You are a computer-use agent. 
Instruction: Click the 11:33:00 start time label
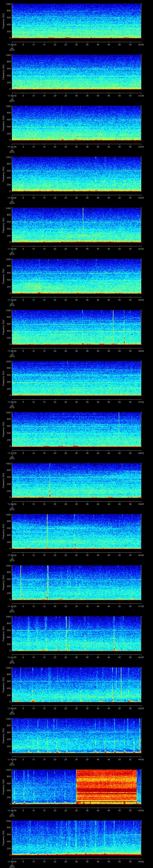(x=12, y=249)
